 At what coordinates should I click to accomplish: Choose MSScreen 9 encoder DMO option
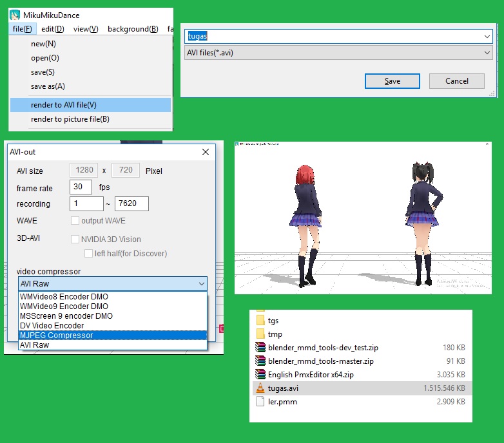pos(113,316)
